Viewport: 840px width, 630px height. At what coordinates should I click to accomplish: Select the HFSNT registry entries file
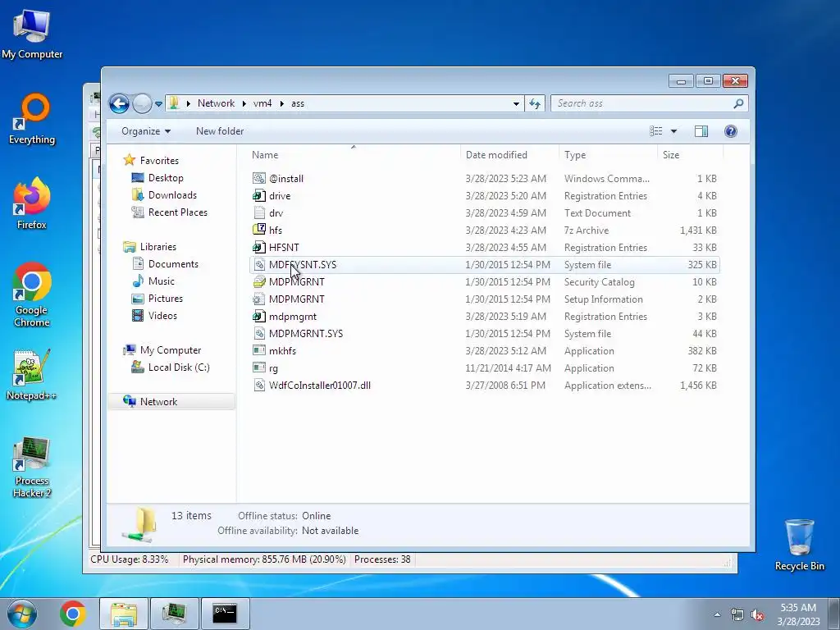click(x=484, y=248)
